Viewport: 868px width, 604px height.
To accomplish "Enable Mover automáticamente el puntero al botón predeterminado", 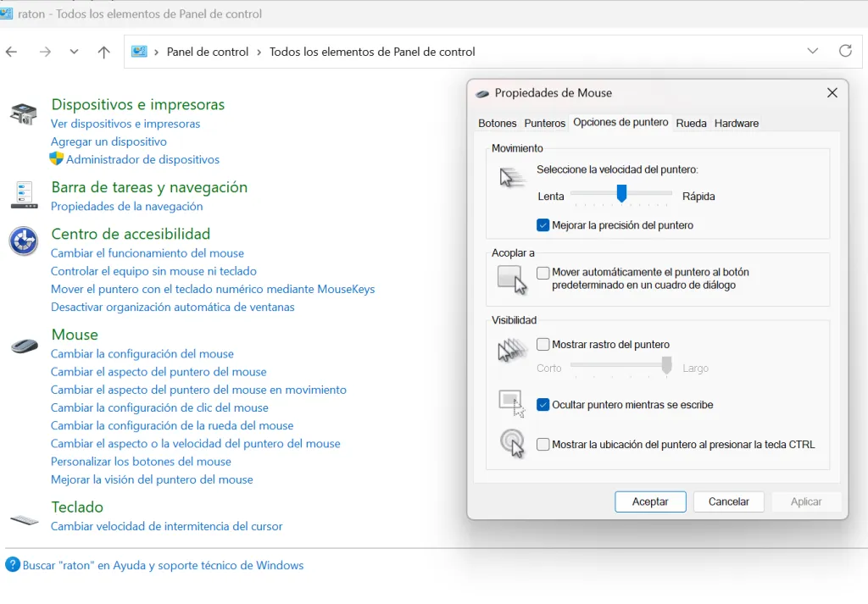I will tap(543, 273).
